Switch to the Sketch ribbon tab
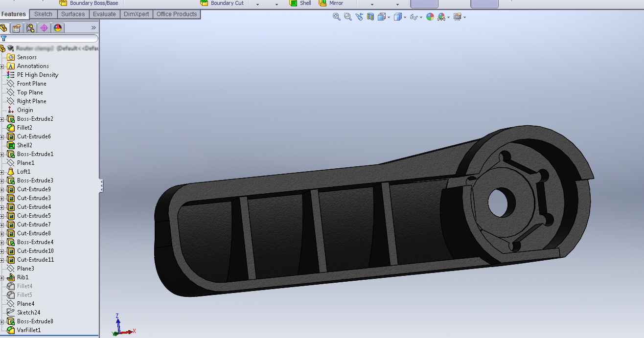Image resolution: width=644 pixels, height=338 pixels. tap(43, 14)
